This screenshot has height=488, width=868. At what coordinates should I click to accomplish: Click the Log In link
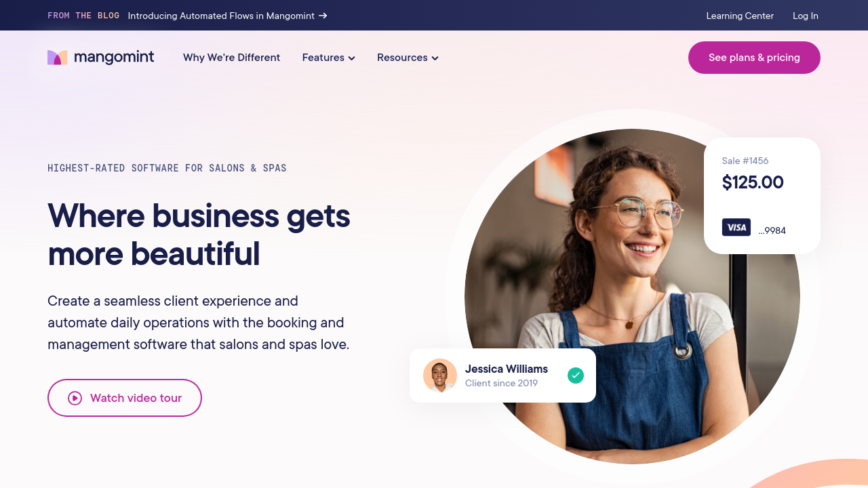click(805, 16)
